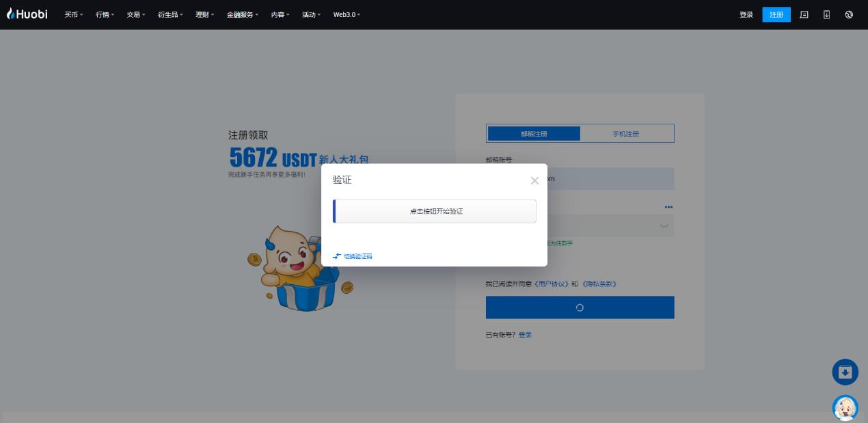Close the 验证 verification dialog
The width and height of the screenshot is (868, 423).
point(534,180)
